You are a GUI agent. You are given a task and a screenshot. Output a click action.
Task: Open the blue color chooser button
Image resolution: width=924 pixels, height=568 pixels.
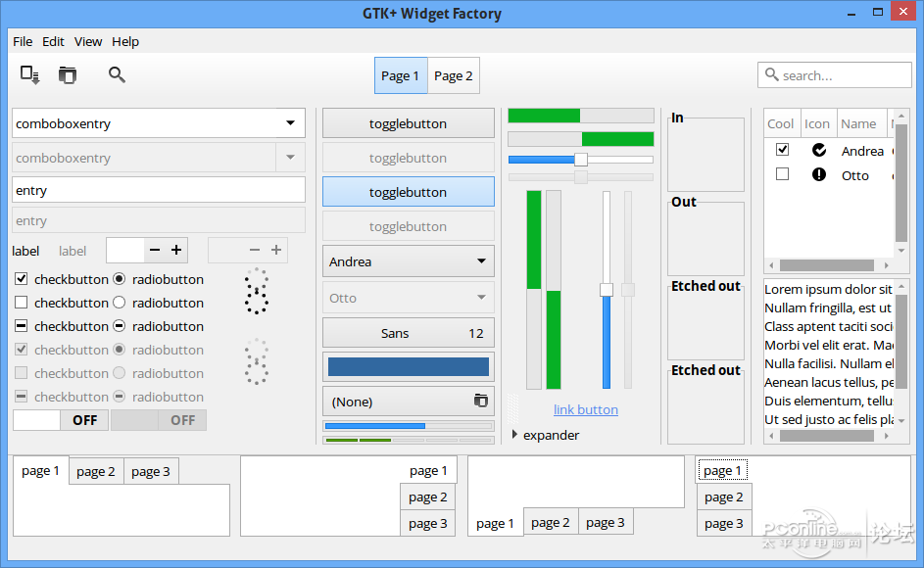pos(409,366)
